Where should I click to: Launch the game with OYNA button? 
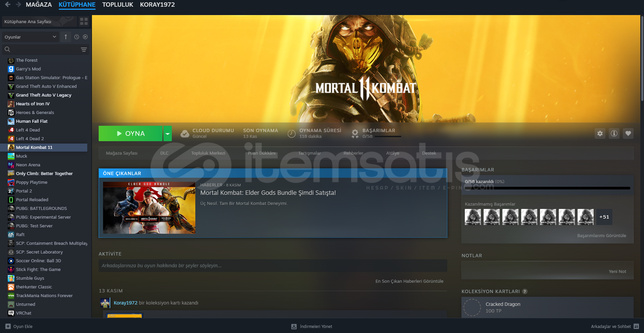(x=131, y=133)
